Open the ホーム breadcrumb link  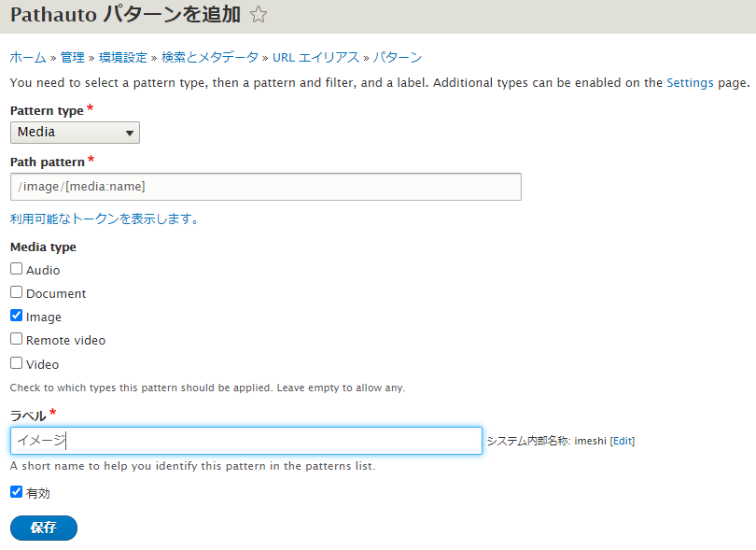click(x=28, y=57)
